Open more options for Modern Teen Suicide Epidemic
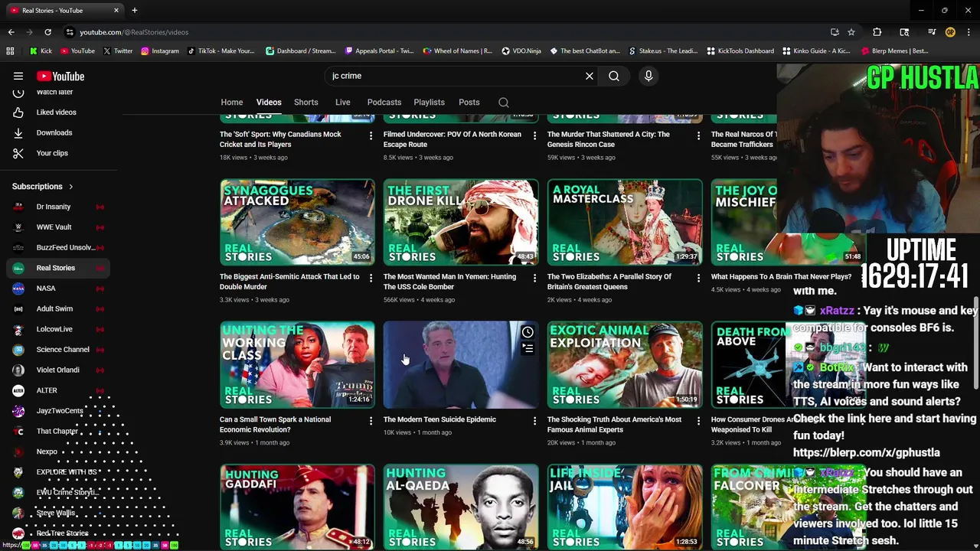The image size is (980, 551). coord(534,421)
